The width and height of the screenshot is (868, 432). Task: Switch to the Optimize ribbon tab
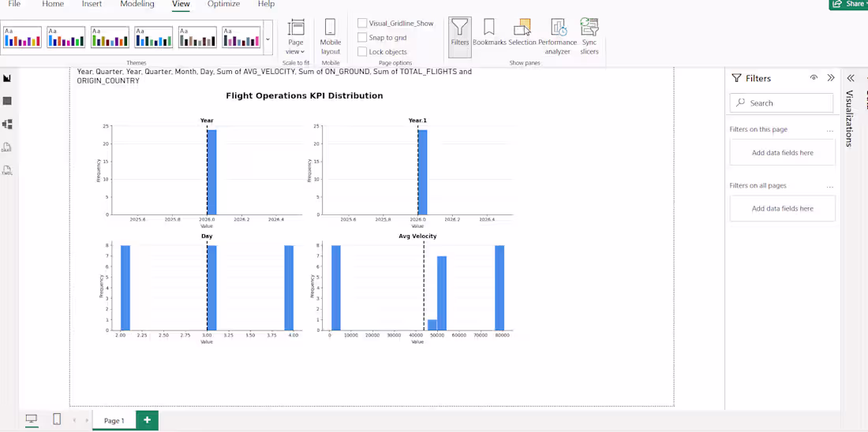[x=223, y=4]
